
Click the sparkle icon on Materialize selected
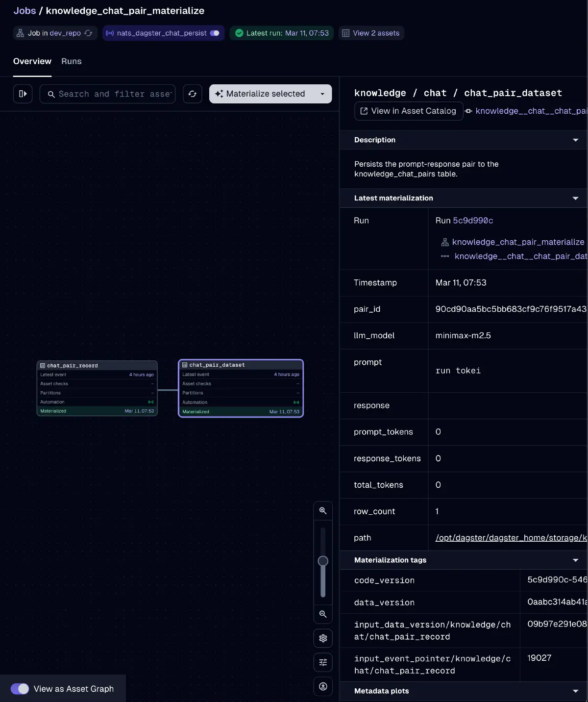[219, 94]
